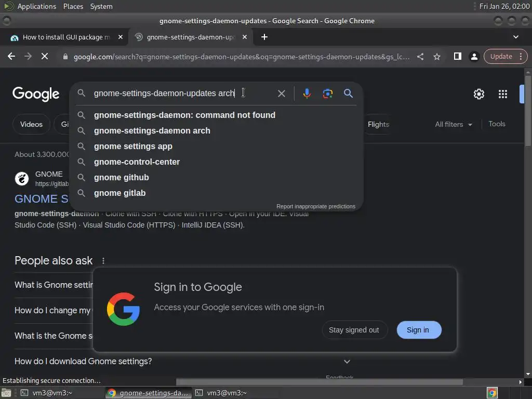Open the Google apps grid
This screenshot has width=532, height=399.
[x=502, y=94]
